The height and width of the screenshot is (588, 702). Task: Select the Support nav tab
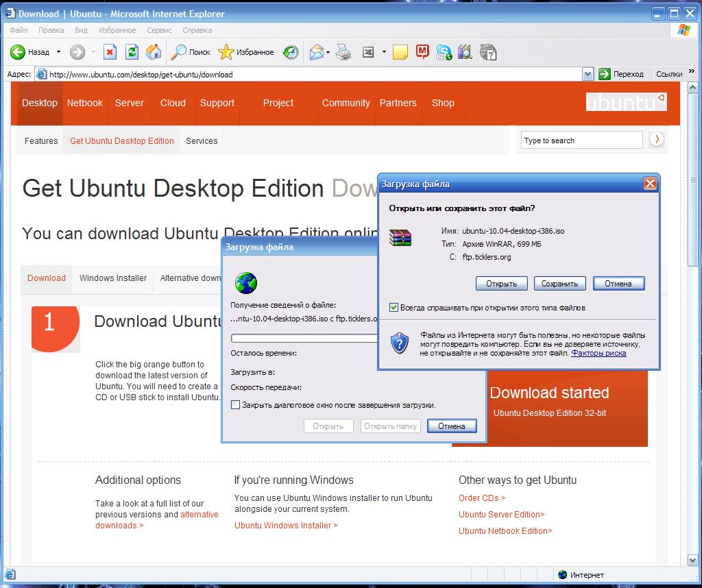(217, 103)
